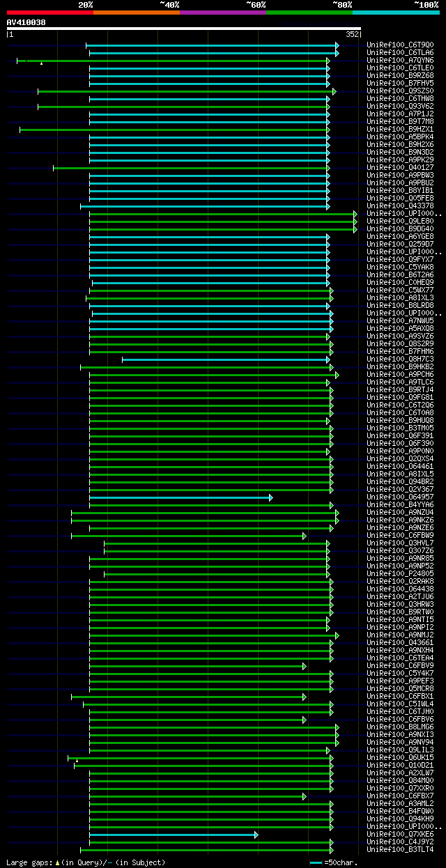Open the UniRef100_Q93V62 hit

(x=400, y=107)
